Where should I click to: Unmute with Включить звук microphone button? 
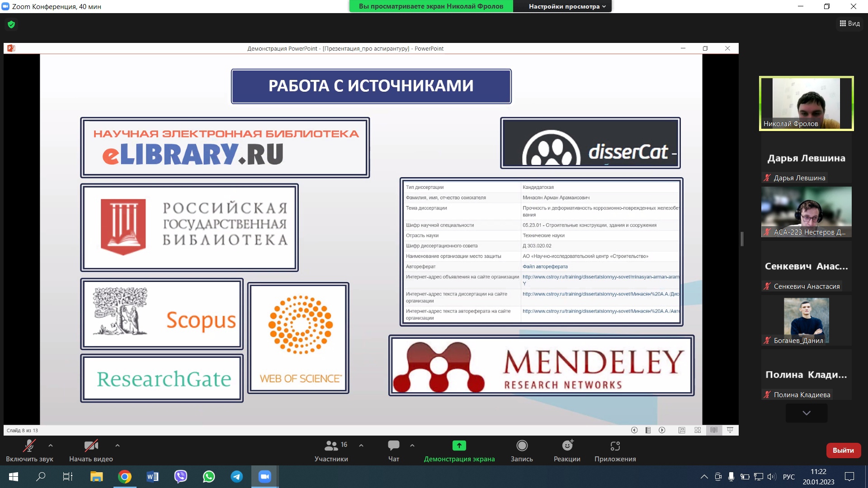pyautogui.click(x=29, y=450)
